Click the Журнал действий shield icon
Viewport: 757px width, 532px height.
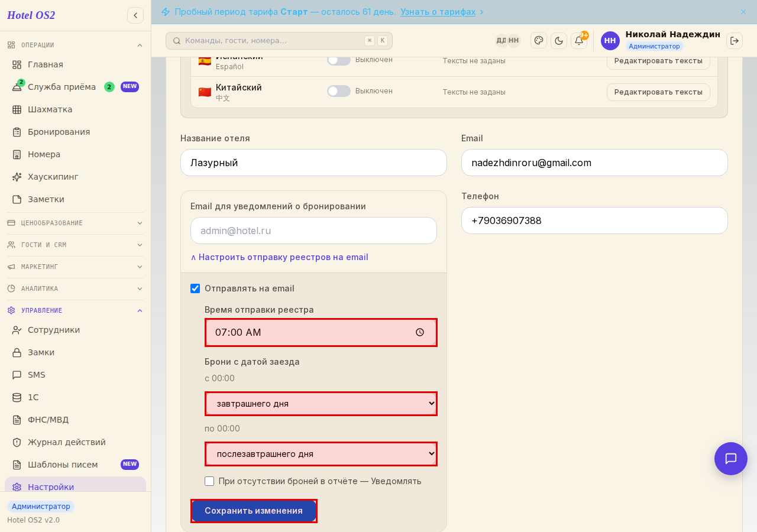coord(17,442)
